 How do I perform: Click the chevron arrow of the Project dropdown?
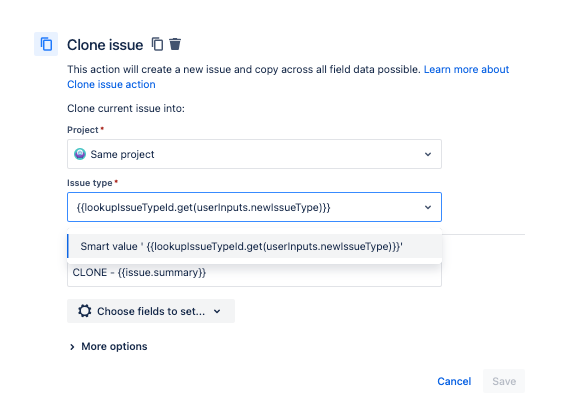coord(428,154)
